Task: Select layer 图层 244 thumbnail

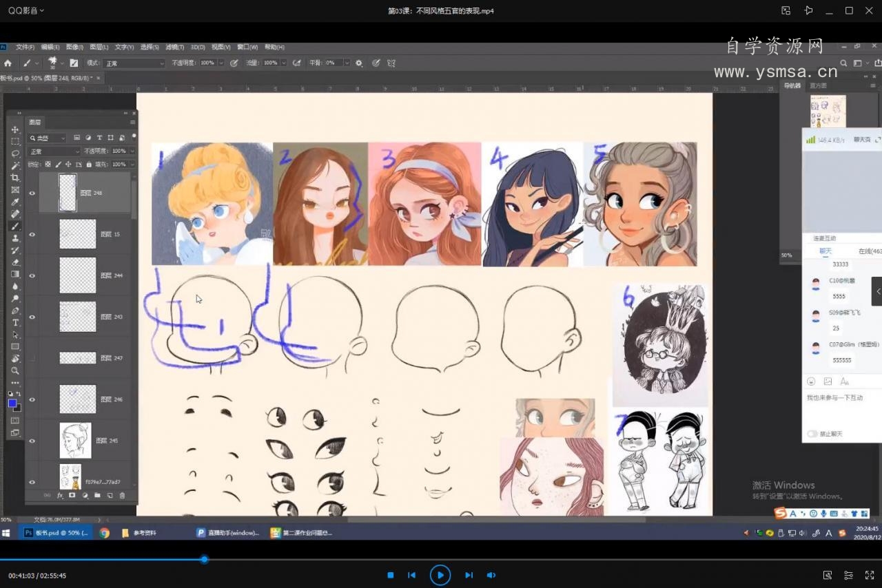Action: [x=77, y=275]
